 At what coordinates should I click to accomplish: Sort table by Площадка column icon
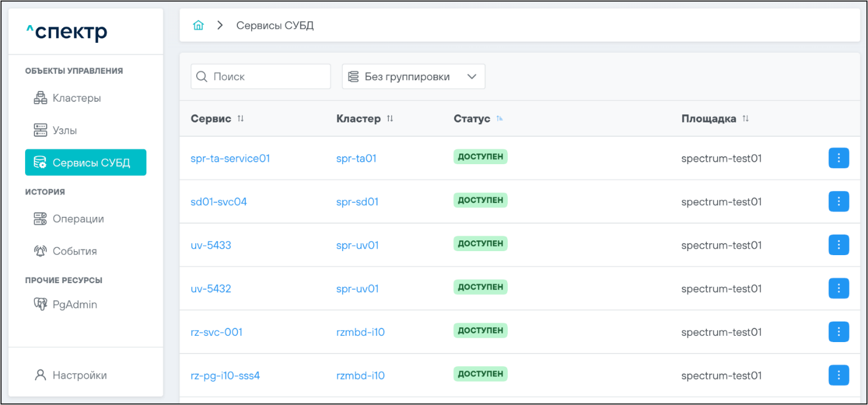(x=746, y=118)
